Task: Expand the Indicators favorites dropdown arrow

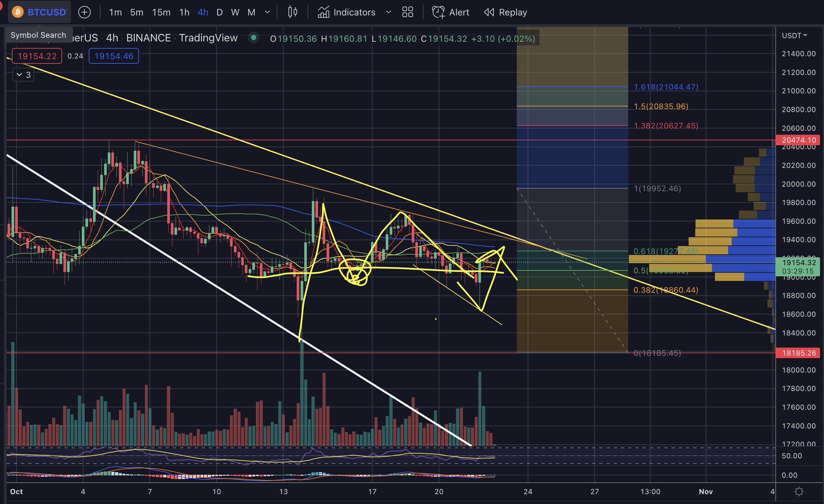Action: tap(388, 12)
